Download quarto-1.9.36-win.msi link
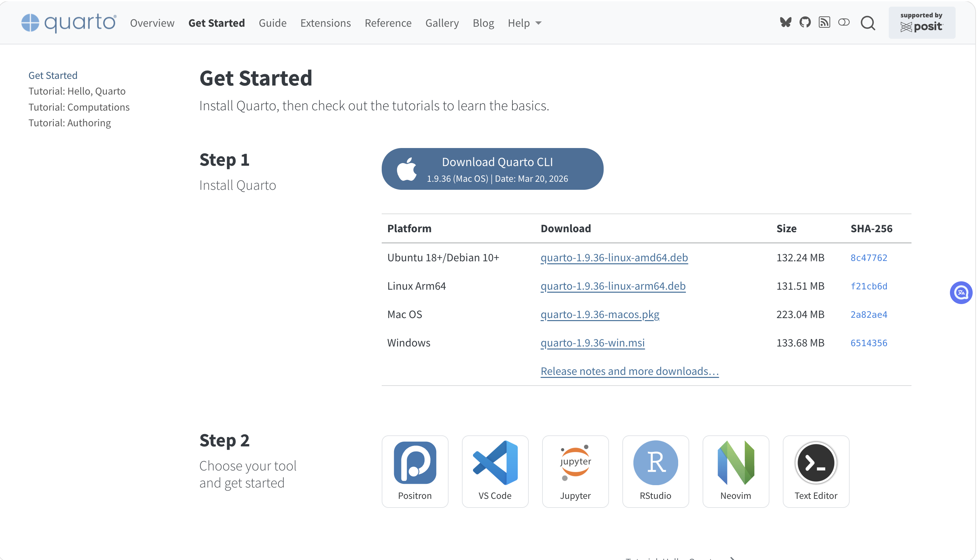Image resolution: width=978 pixels, height=560 pixels. [x=593, y=343]
